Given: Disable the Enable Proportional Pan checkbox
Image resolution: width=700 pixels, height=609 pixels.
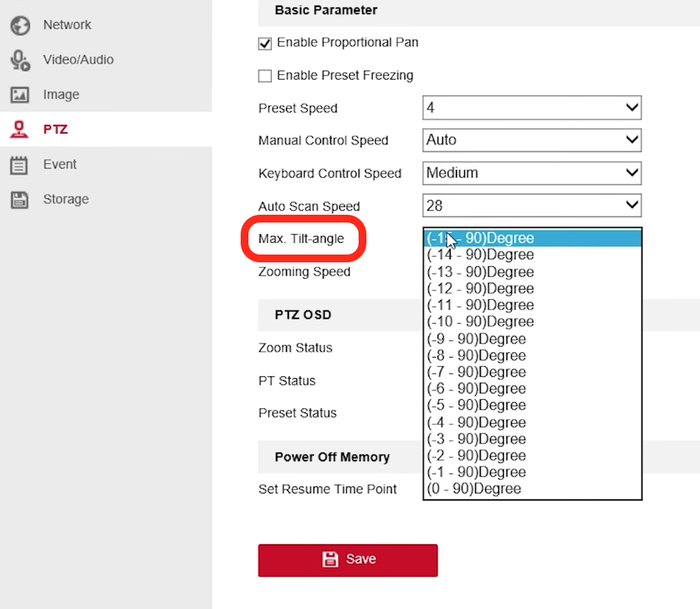Looking at the screenshot, I should point(265,44).
